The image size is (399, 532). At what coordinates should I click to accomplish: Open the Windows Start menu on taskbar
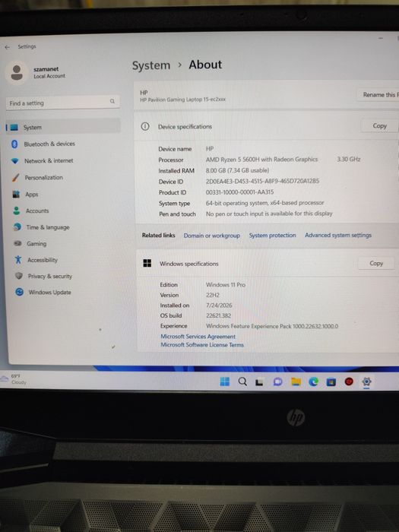point(225,382)
